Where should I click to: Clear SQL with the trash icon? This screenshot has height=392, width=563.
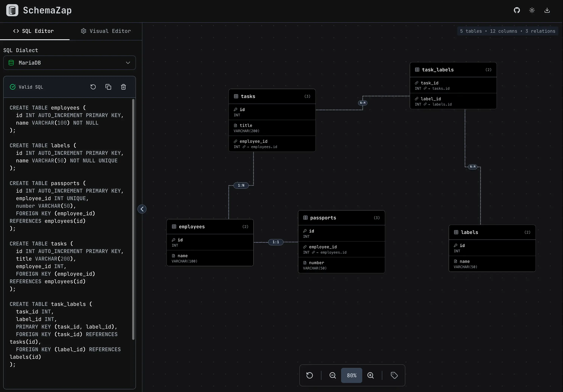point(123,87)
